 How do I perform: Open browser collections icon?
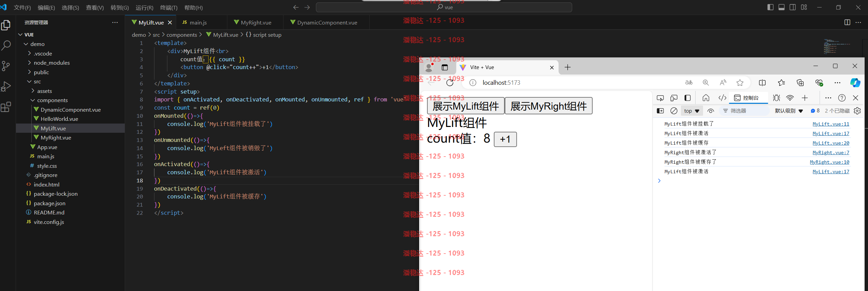click(800, 83)
